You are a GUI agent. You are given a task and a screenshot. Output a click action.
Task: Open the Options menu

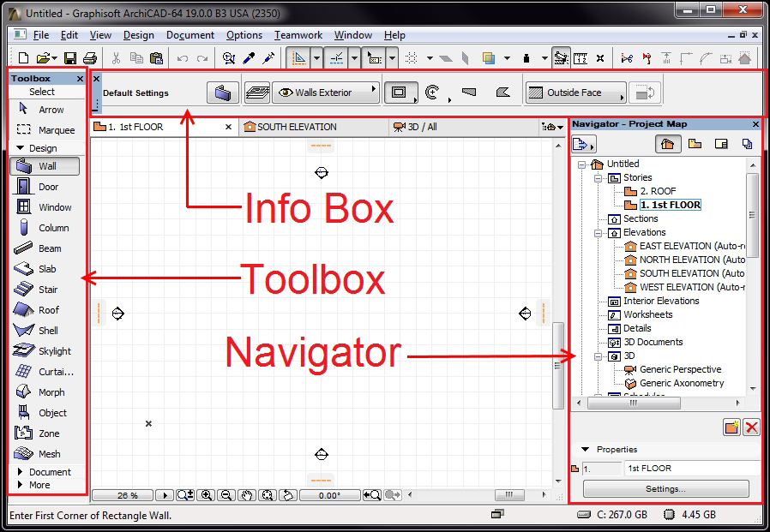pyautogui.click(x=244, y=35)
